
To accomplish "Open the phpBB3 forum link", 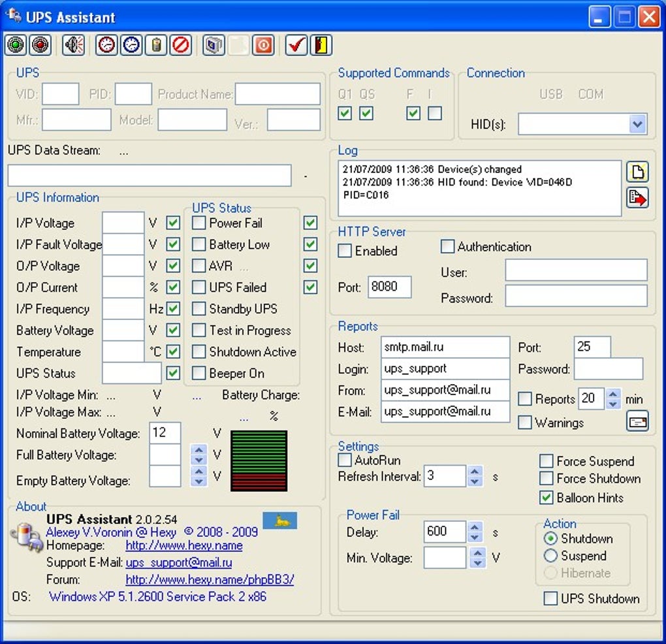I will [210, 579].
